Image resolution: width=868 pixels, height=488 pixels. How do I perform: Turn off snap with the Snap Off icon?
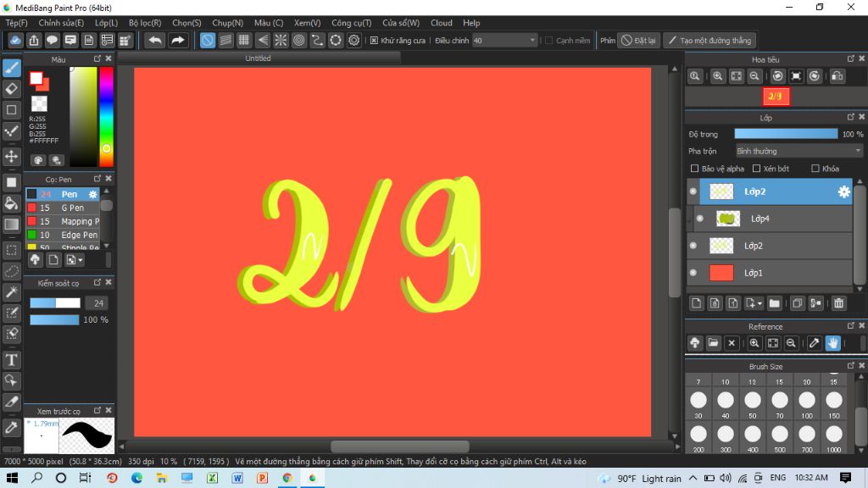pyautogui.click(x=208, y=41)
